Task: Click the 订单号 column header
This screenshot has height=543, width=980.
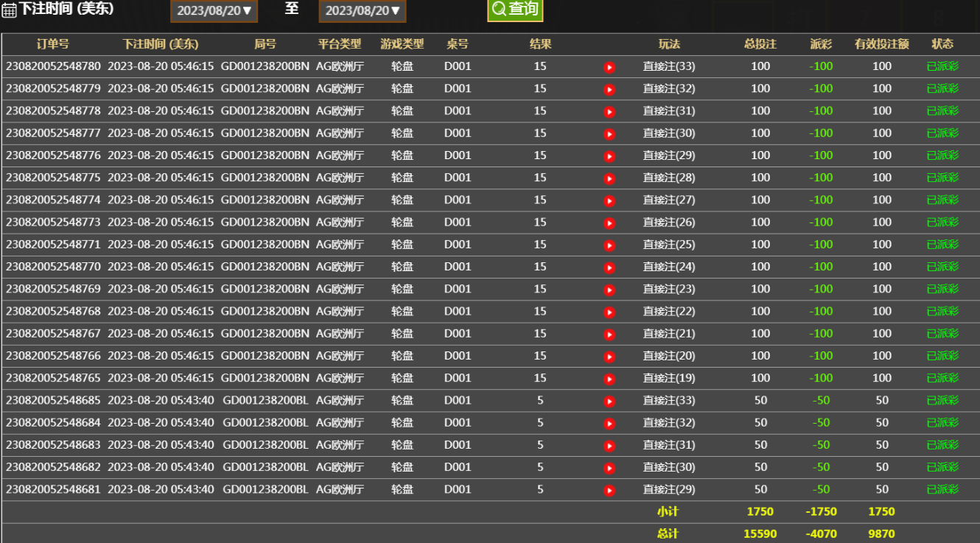Action: click(x=53, y=44)
